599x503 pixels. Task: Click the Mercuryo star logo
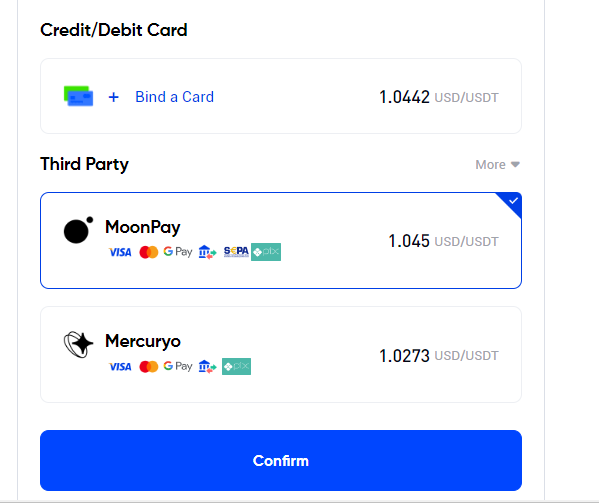coord(78,344)
